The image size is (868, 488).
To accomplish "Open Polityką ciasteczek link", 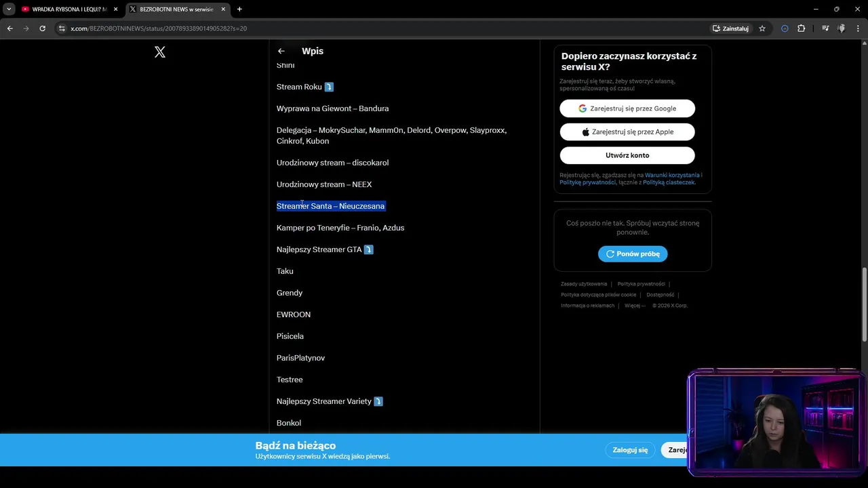I will pos(669,182).
